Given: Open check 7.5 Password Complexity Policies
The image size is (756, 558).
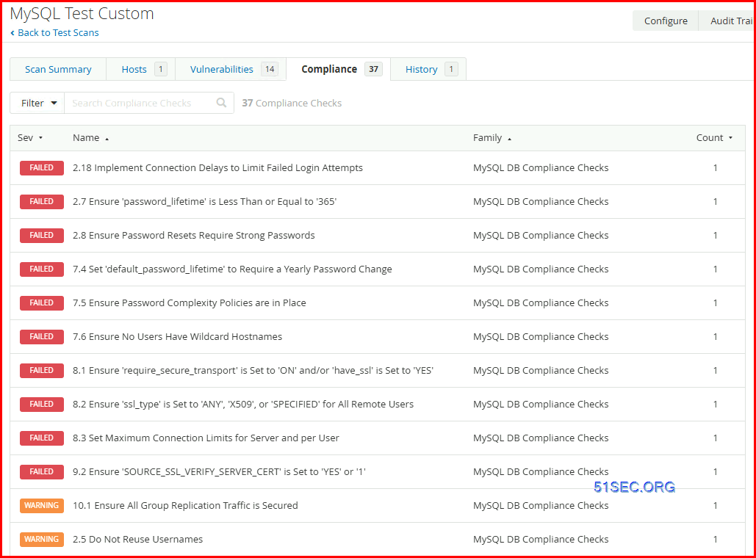Looking at the screenshot, I should coord(378,302).
